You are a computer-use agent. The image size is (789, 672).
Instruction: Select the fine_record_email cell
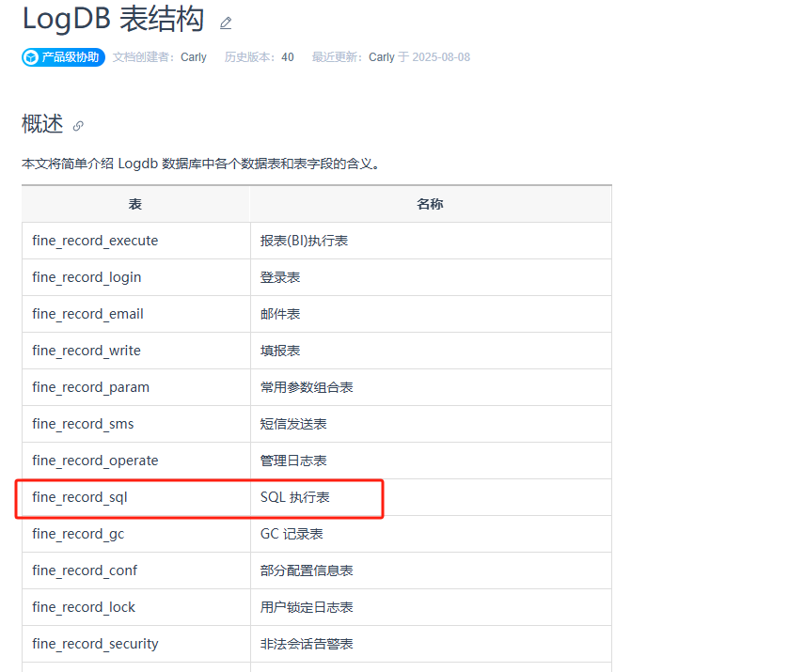coord(135,314)
